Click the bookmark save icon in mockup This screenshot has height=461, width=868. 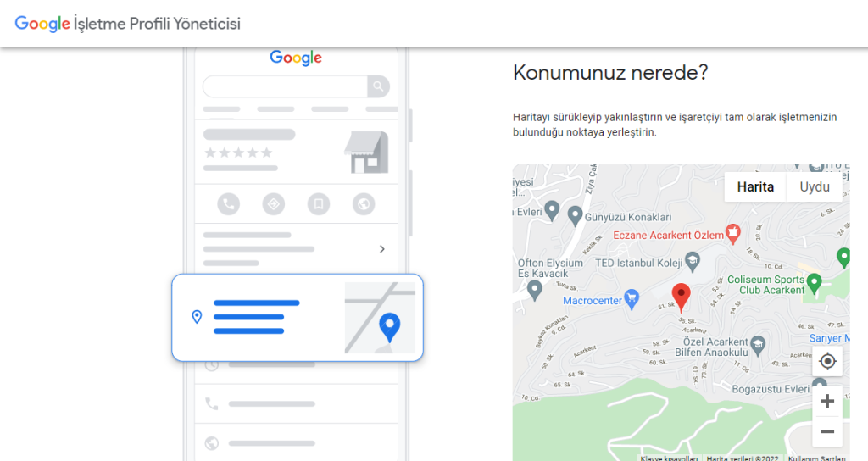pyautogui.click(x=319, y=204)
